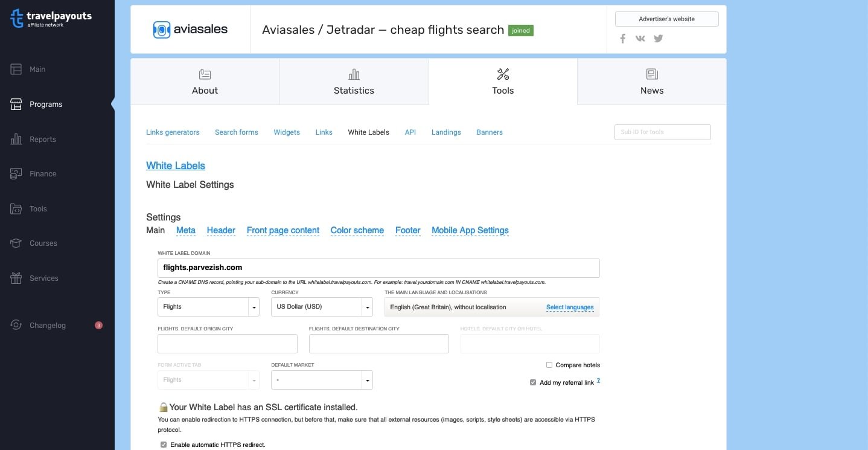868x450 pixels.
Task: Switch to the About tab
Action: [x=205, y=82]
